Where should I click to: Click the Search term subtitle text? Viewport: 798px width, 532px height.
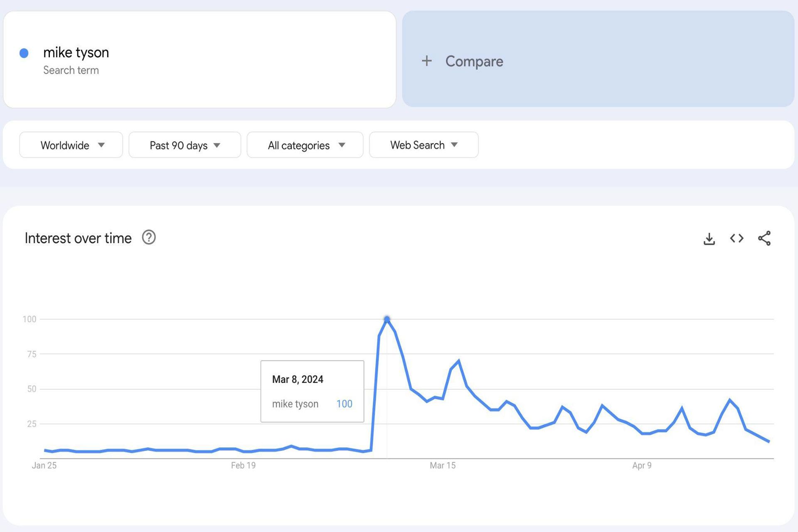pos(71,70)
